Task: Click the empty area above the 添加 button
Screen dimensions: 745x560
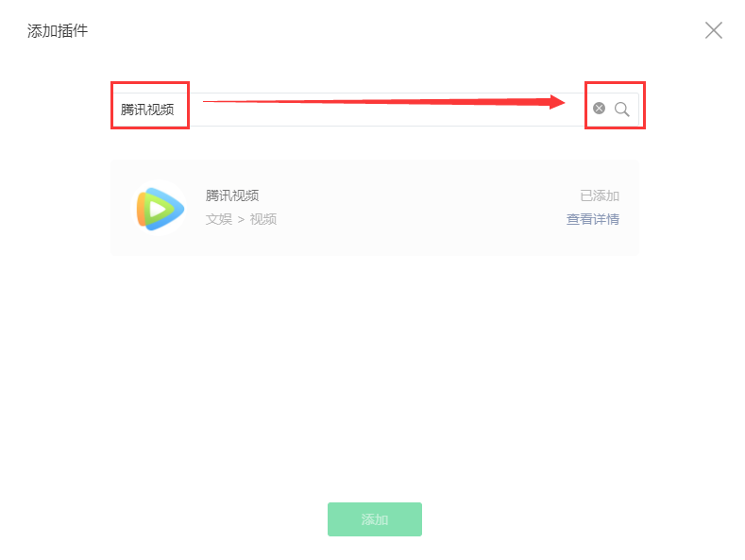Action: [x=375, y=381]
